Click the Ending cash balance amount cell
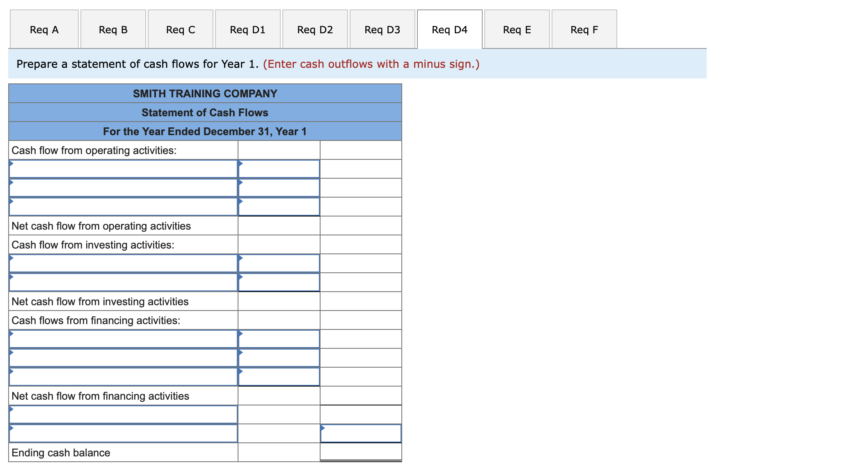 (x=360, y=452)
